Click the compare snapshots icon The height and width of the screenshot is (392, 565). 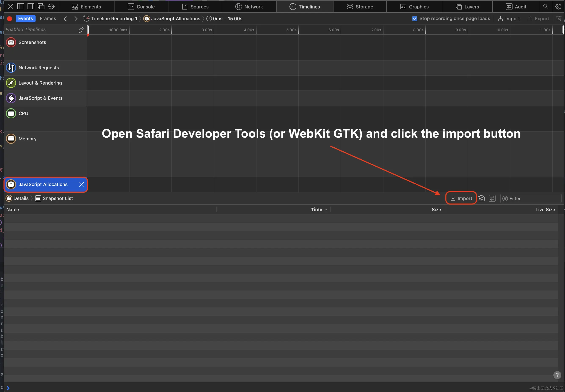point(492,199)
